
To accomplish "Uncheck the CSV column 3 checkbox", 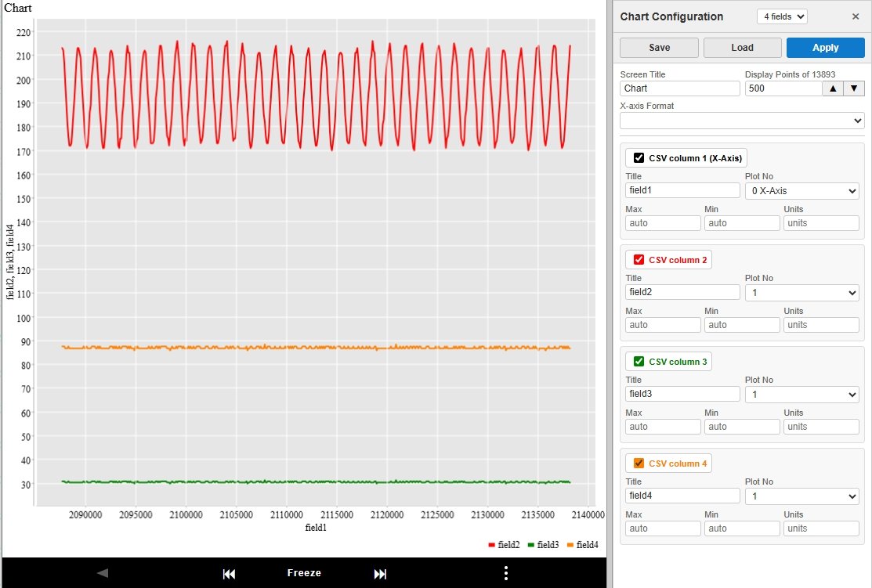I will (639, 361).
